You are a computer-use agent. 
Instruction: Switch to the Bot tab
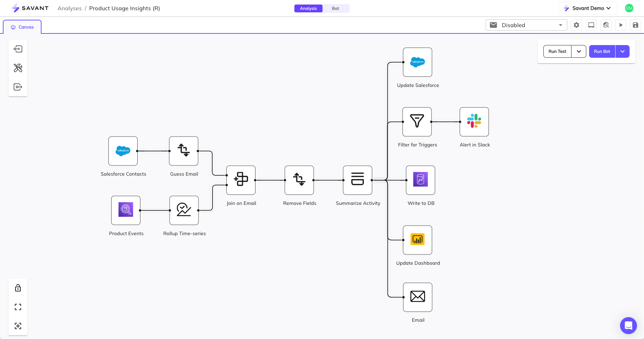click(x=335, y=8)
